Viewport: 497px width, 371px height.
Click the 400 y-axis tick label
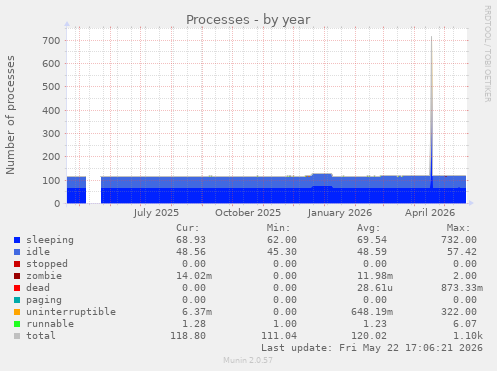51,110
